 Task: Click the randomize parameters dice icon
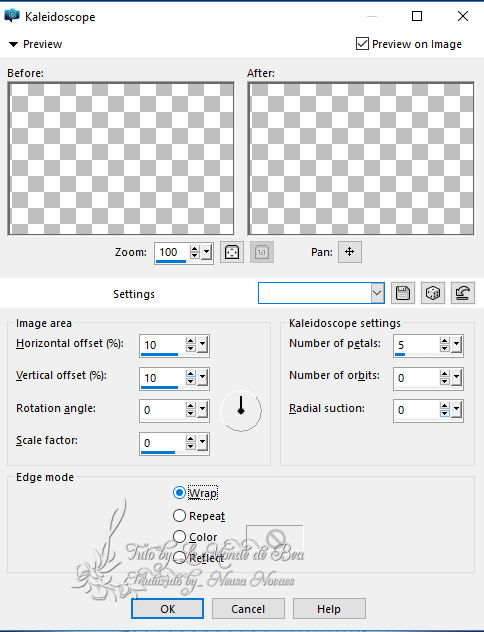pos(433,293)
